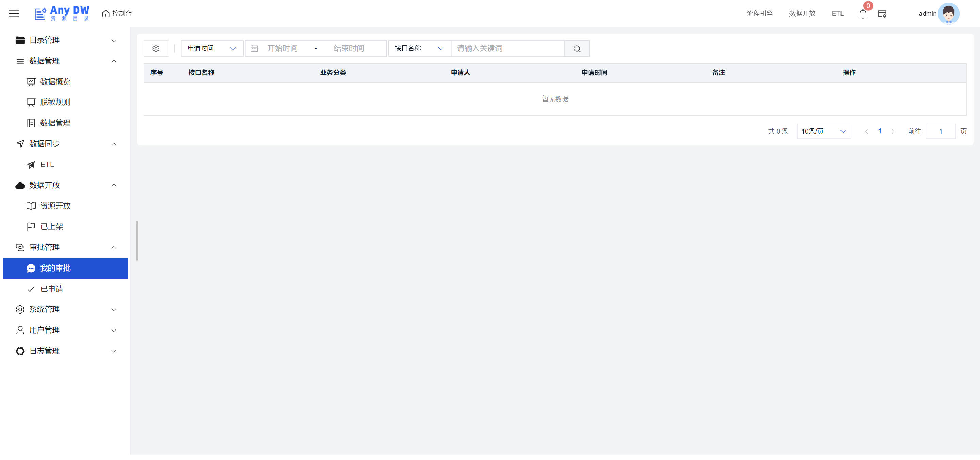980x460 pixels.
Task: Open the calendar date picker icon
Action: pos(254,48)
